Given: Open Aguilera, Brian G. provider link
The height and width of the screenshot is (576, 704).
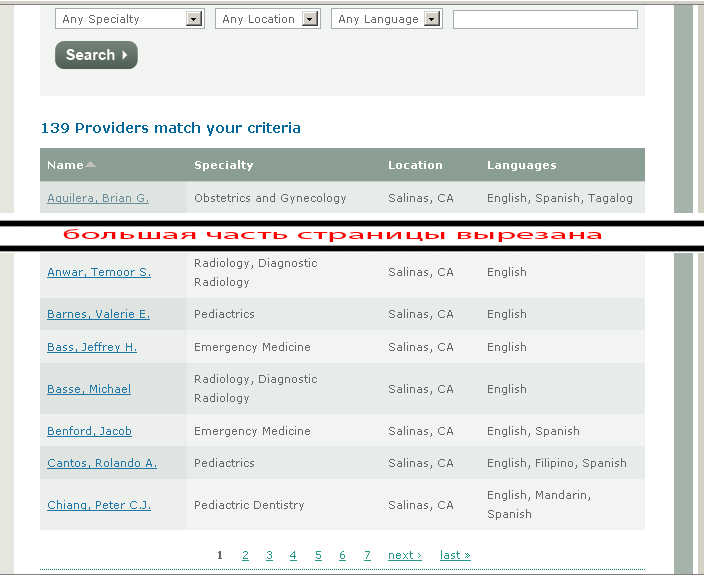Looking at the screenshot, I should tap(98, 198).
